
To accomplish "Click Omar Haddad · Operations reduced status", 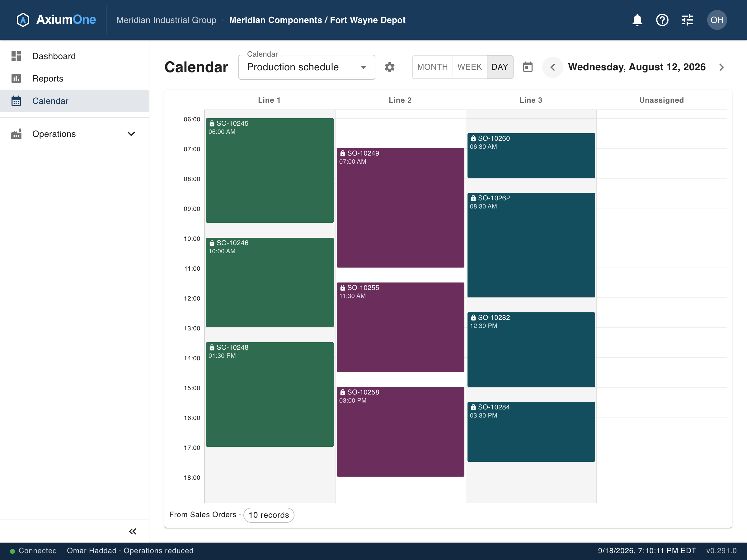I will pos(130,551).
